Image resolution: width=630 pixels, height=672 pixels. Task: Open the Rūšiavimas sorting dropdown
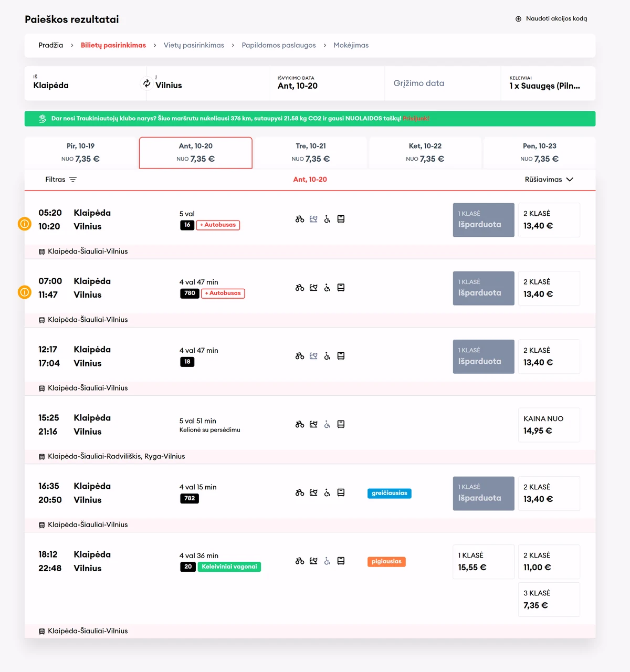click(549, 180)
